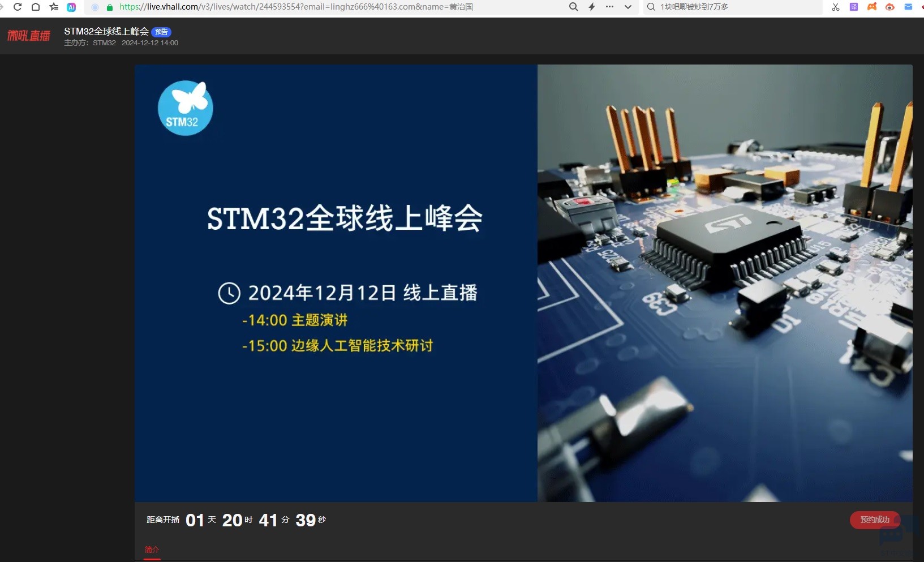Click the countdown hours value 20
924x562 pixels.
pos(232,520)
